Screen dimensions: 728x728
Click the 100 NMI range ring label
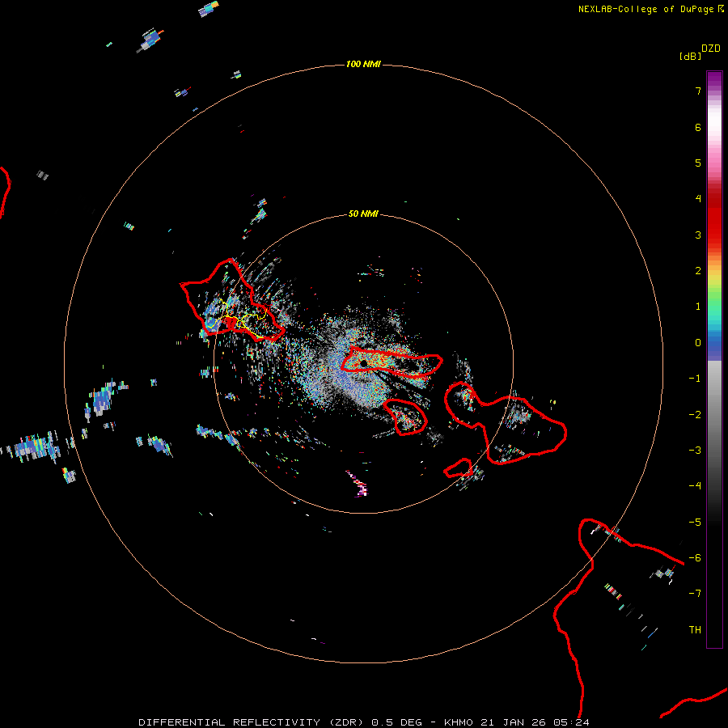pyautogui.click(x=363, y=64)
